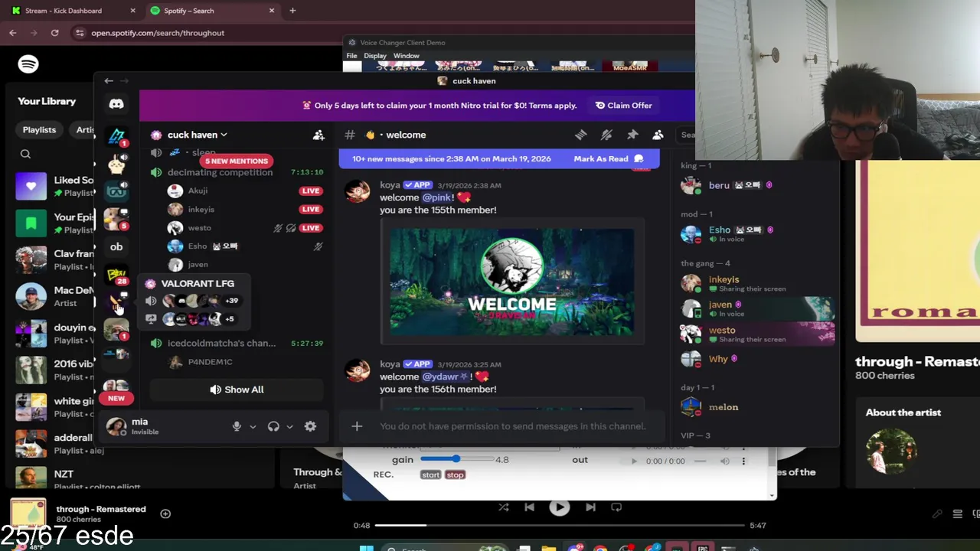The height and width of the screenshot is (551, 980).
Task: Open headphone output options chevron
Action: coord(289,427)
